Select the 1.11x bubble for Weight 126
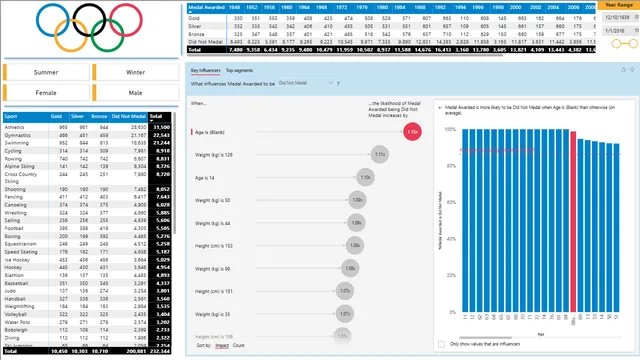Viewport: 640px width, 360px height. click(380, 155)
